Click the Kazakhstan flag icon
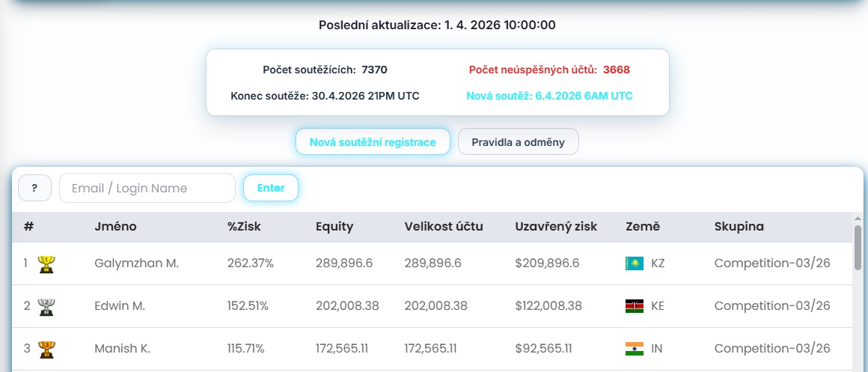Image resolution: width=868 pixels, height=372 pixels. click(634, 263)
